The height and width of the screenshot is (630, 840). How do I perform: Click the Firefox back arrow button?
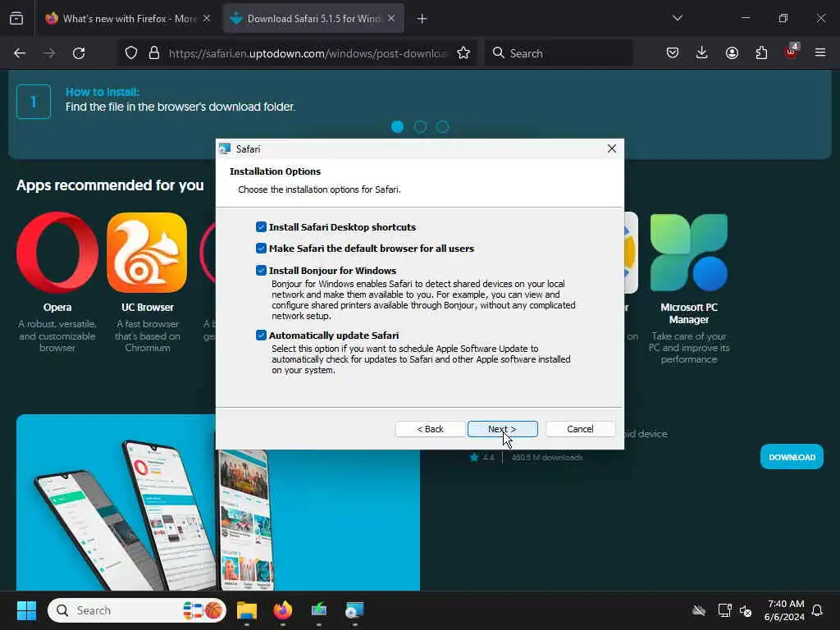click(20, 53)
